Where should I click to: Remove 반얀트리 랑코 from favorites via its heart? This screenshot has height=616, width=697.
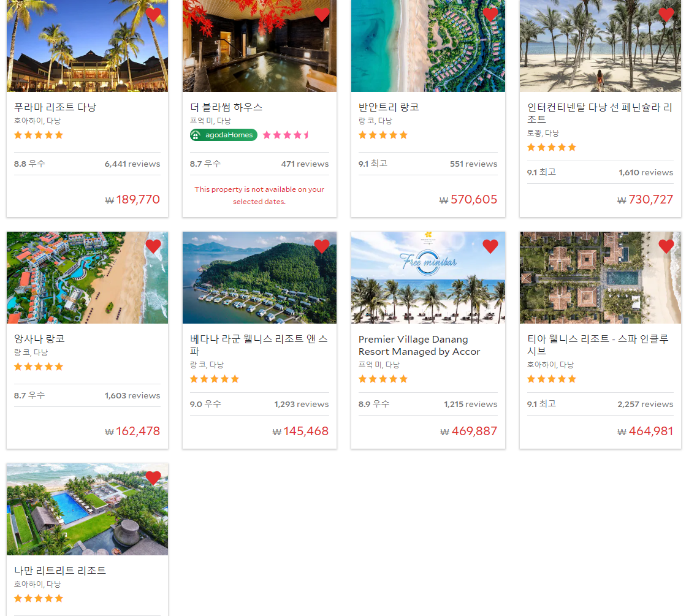[x=490, y=14]
